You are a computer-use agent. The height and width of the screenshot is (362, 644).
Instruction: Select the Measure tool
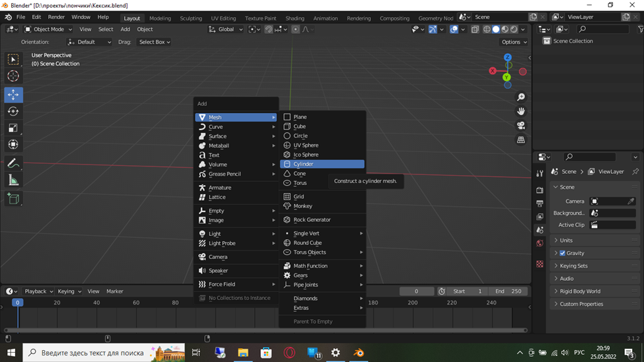coord(13,180)
